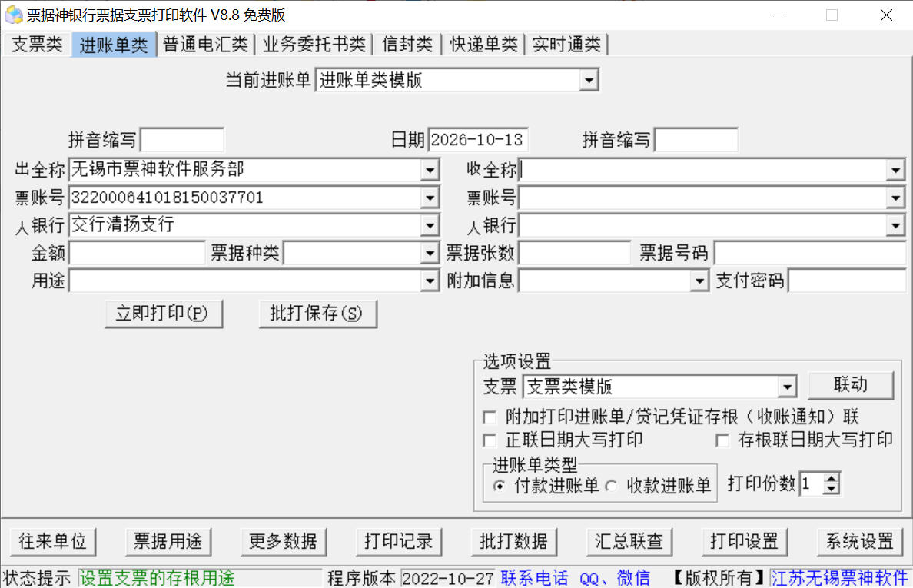
Task: Switch to the 支票类 tab
Action: point(37,45)
